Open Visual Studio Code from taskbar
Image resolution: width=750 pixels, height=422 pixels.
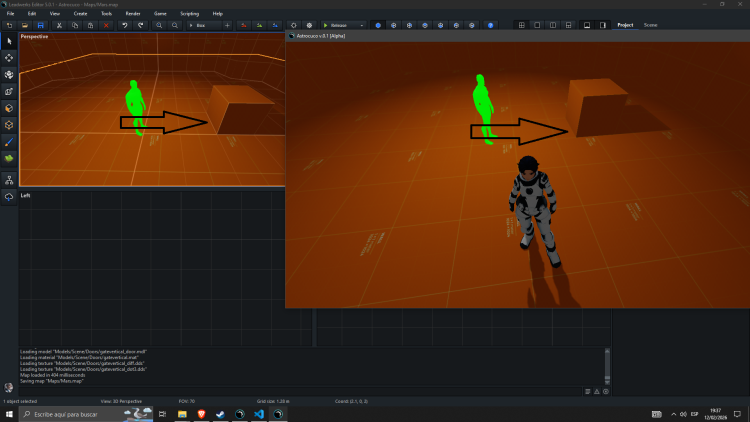pos(258,413)
